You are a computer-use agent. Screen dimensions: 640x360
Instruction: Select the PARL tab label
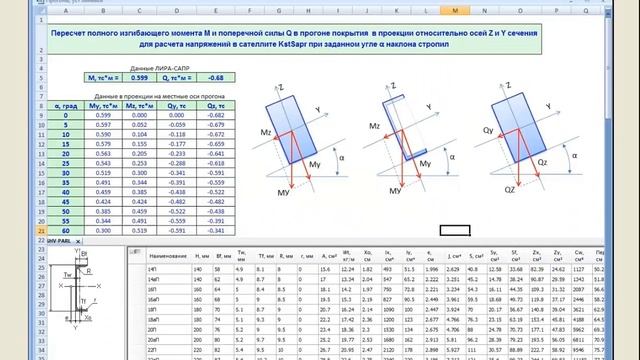click(60, 241)
